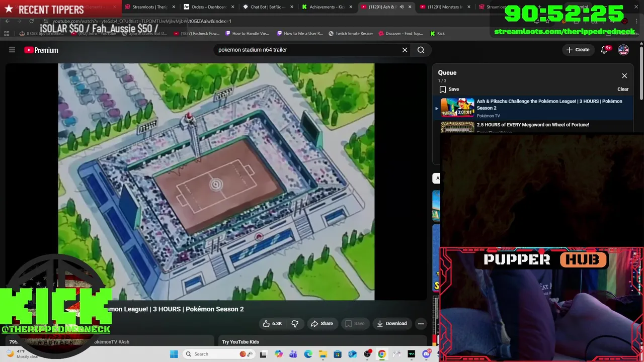Viewport: 644px width, 362px height.
Task: Open OBS Studio taskbar icon
Action: (367, 354)
